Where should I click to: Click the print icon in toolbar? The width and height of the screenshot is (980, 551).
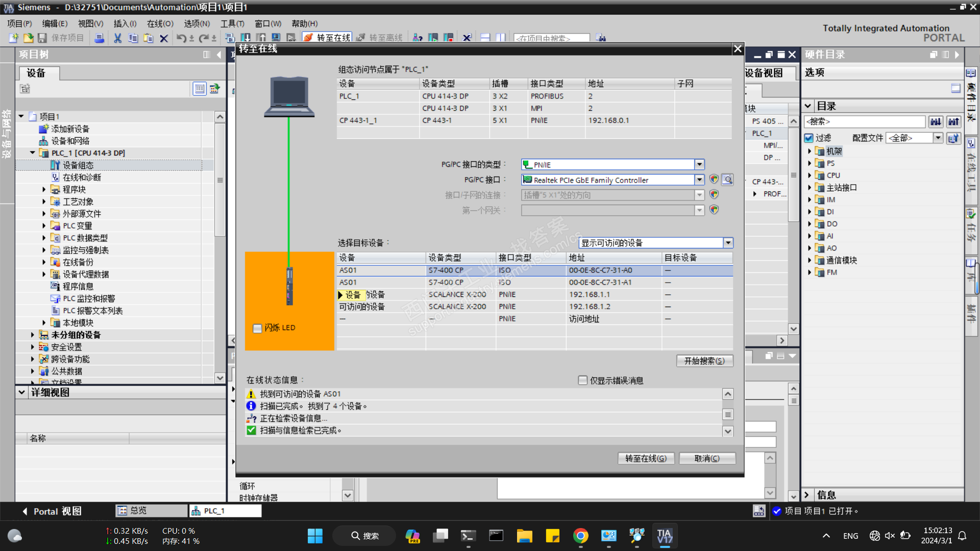point(100,38)
